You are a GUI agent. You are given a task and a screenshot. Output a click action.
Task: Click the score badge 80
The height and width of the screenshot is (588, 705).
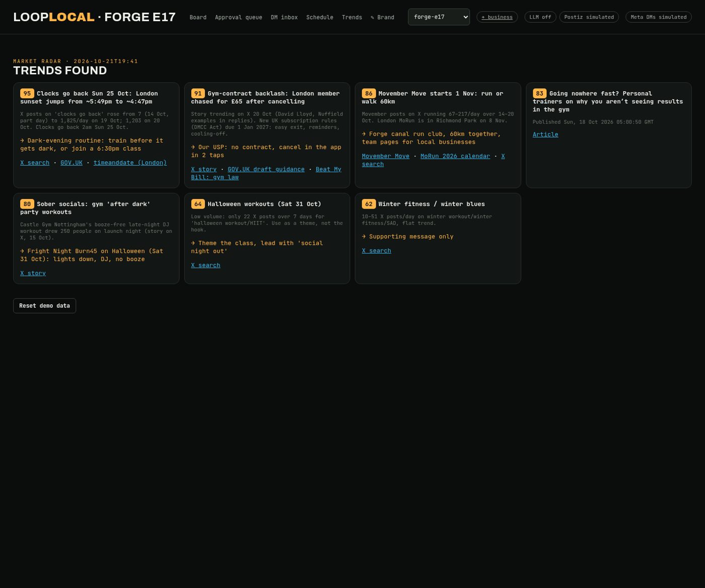pyautogui.click(x=27, y=204)
